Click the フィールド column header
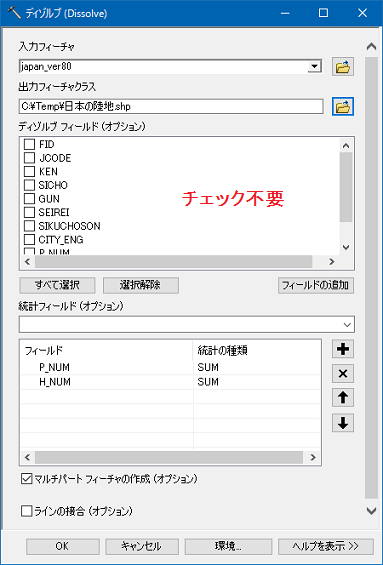383x565 pixels. tap(107, 350)
